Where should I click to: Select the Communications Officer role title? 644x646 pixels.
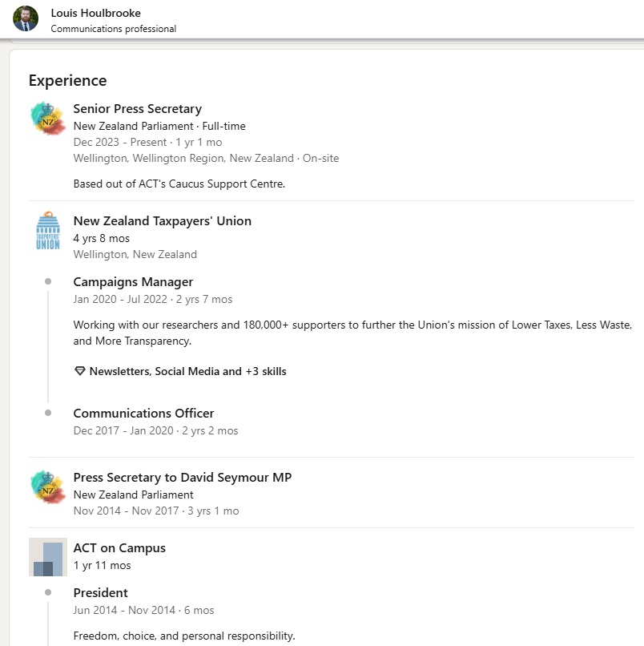pos(143,414)
